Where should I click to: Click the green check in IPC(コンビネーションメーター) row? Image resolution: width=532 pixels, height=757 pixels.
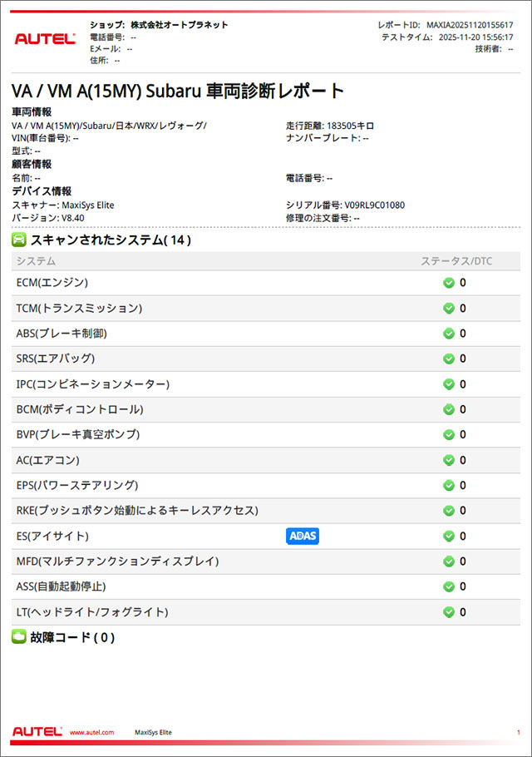[x=449, y=383]
